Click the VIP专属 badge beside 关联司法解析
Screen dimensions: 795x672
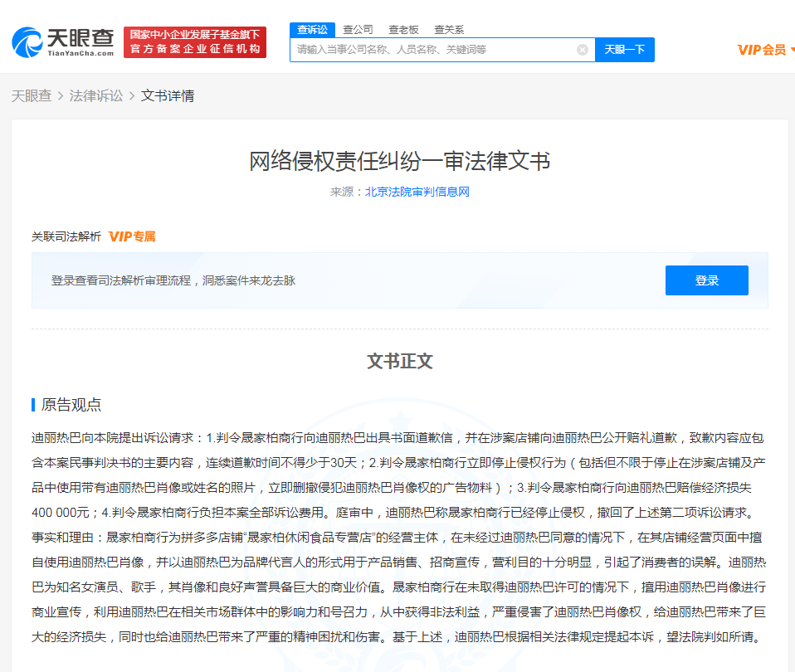(x=131, y=236)
